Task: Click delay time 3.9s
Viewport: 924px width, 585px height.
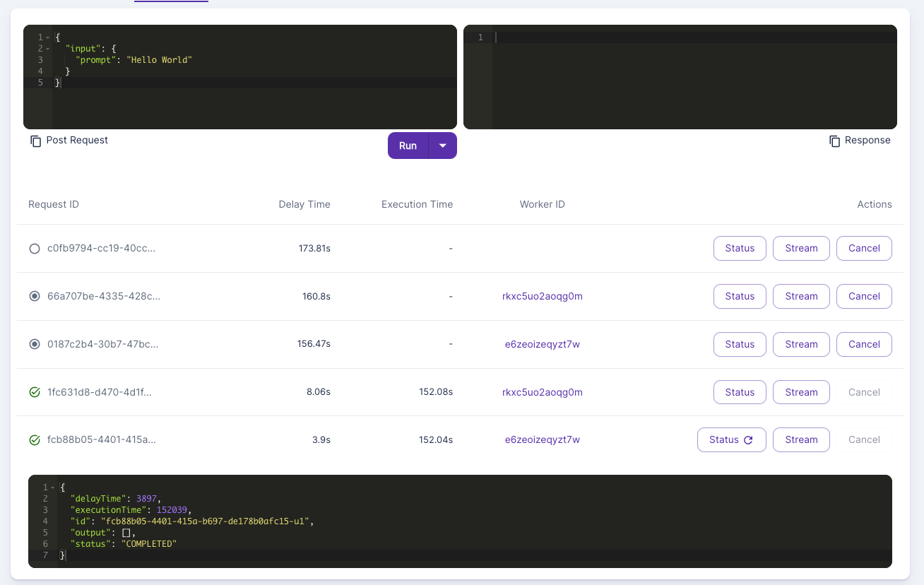Action: click(321, 440)
